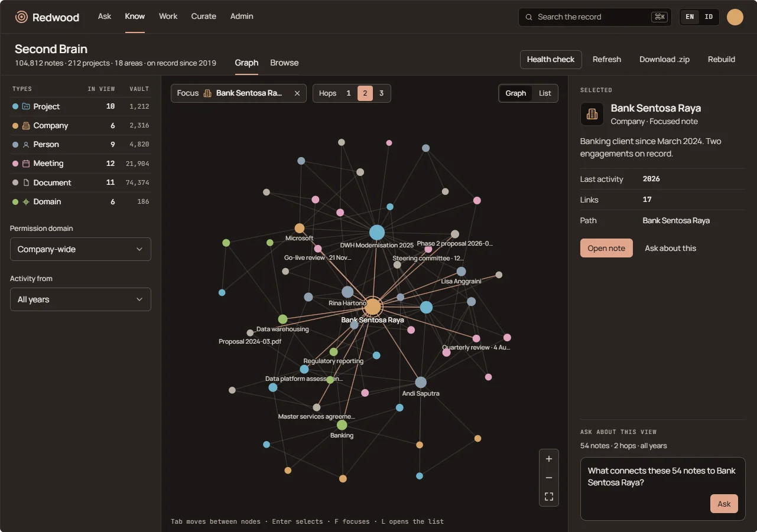
Task: Click the building icon in Focus chip
Action: [x=207, y=93]
